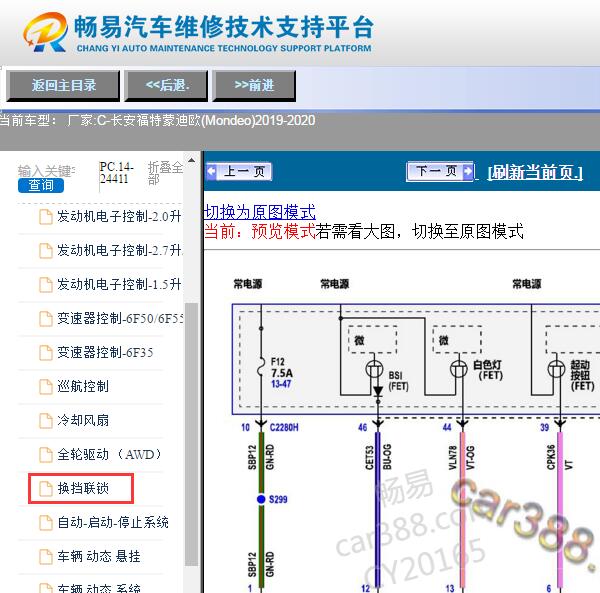Click page icon beside 车辆 动态 悬挂
The height and width of the screenshot is (593, 600).
(46, 557)
